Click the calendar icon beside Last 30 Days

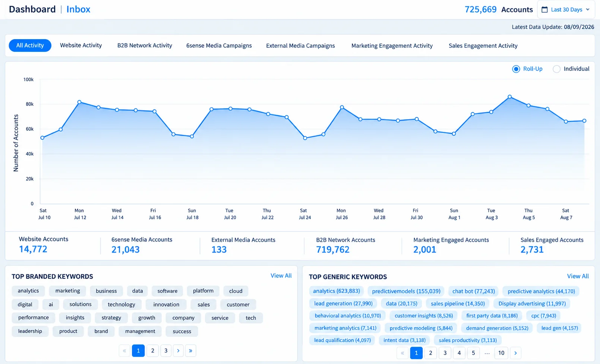tap(544, 10)
